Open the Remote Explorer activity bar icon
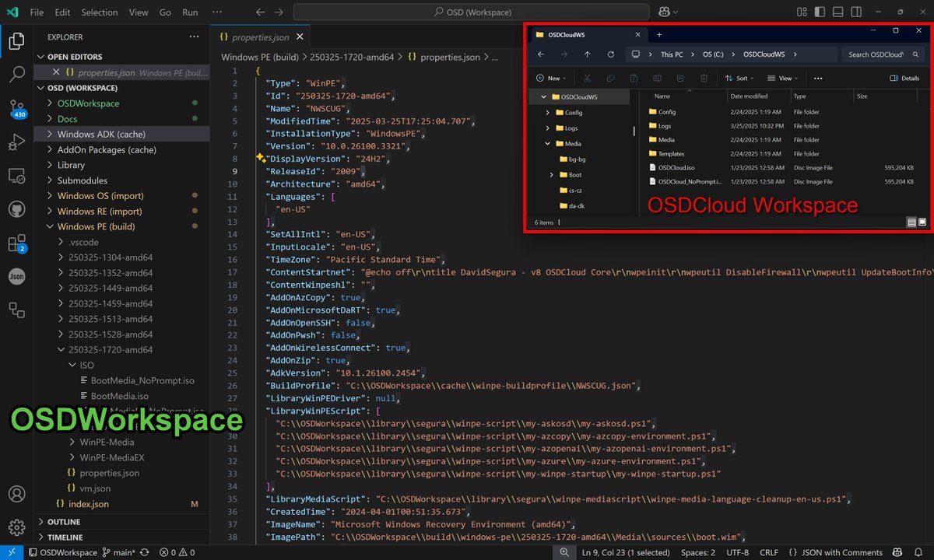Image resolution: width=934 pixels, height=560 pixels. 16,176
